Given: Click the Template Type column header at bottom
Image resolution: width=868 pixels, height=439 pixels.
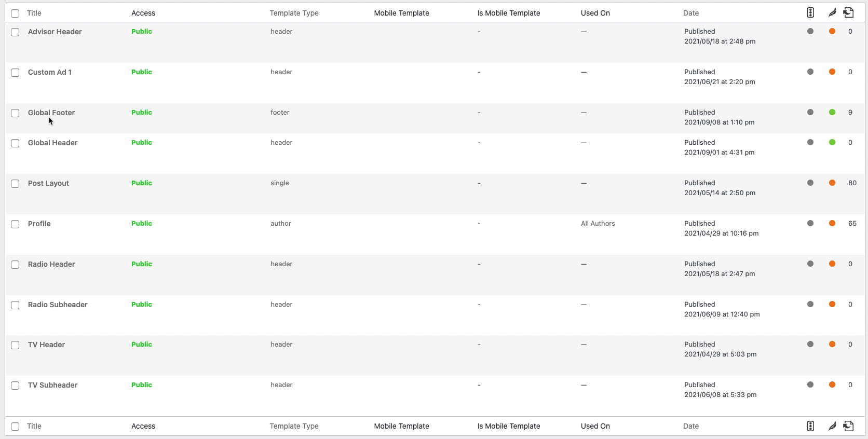Looking at the screenshot, I should click(x=294, y=426).
